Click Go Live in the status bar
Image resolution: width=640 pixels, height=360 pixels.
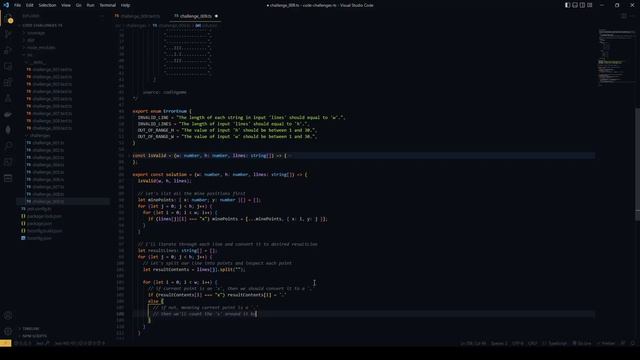(x=582, y=343)
